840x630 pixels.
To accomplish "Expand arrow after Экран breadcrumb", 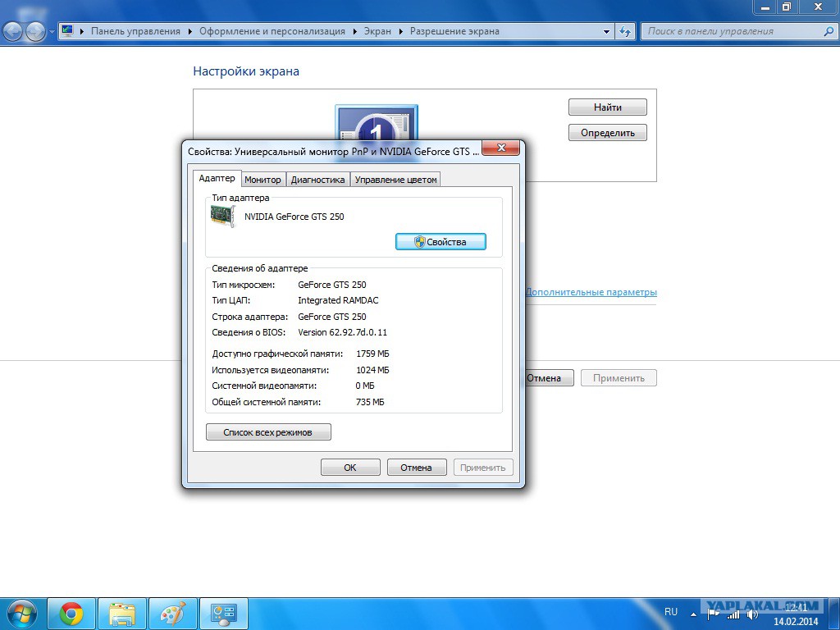I will click(400, 31).
